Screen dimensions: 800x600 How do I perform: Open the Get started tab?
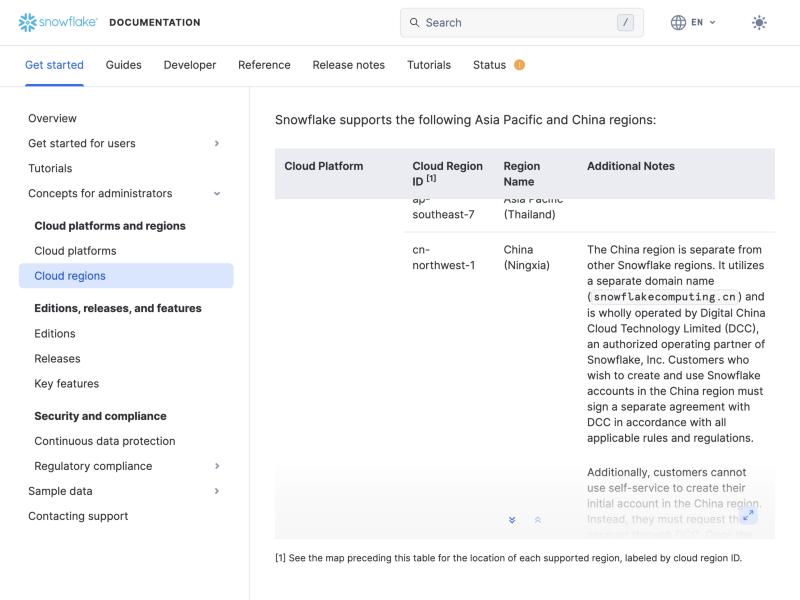click(54, 65)
